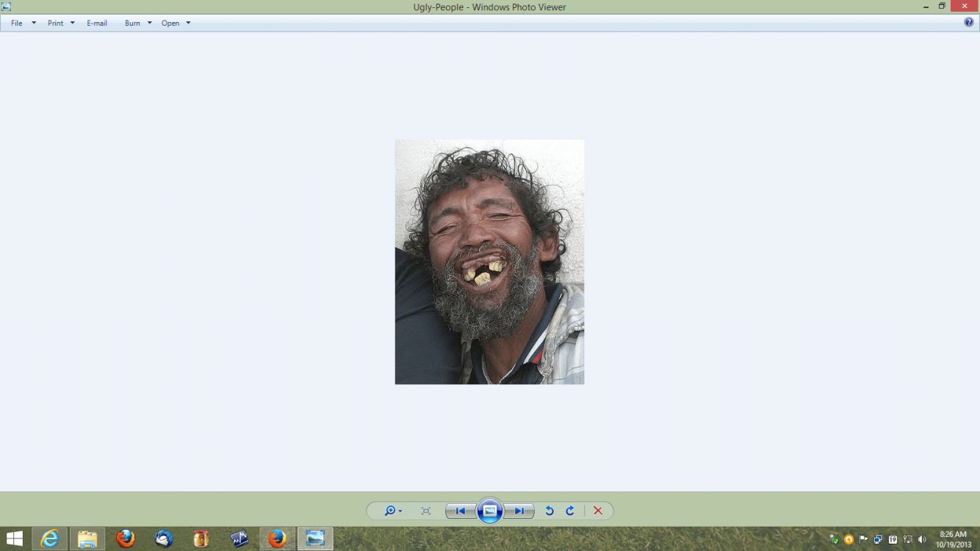The height and width of the screenshot is (551, 980).
Task: Open the jar-shaped app taskbar icon
Action: (201, 539)
